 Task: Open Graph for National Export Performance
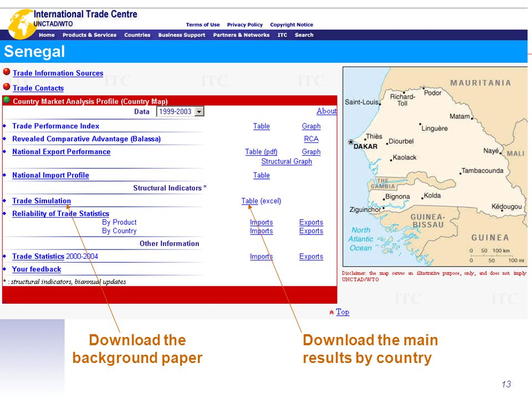pyautogui.click(x=311, y=152)
